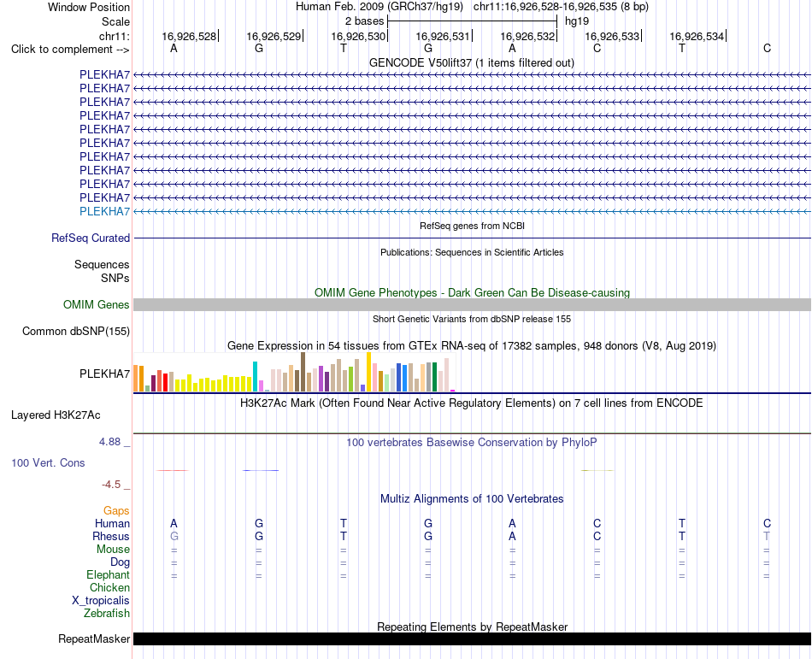The width and height of the screenshot is (812, 659).
Task: Open 'Short Genetic Variants from dbSNP release 155'
Action: pyautogui.click(x=472, y=319)
